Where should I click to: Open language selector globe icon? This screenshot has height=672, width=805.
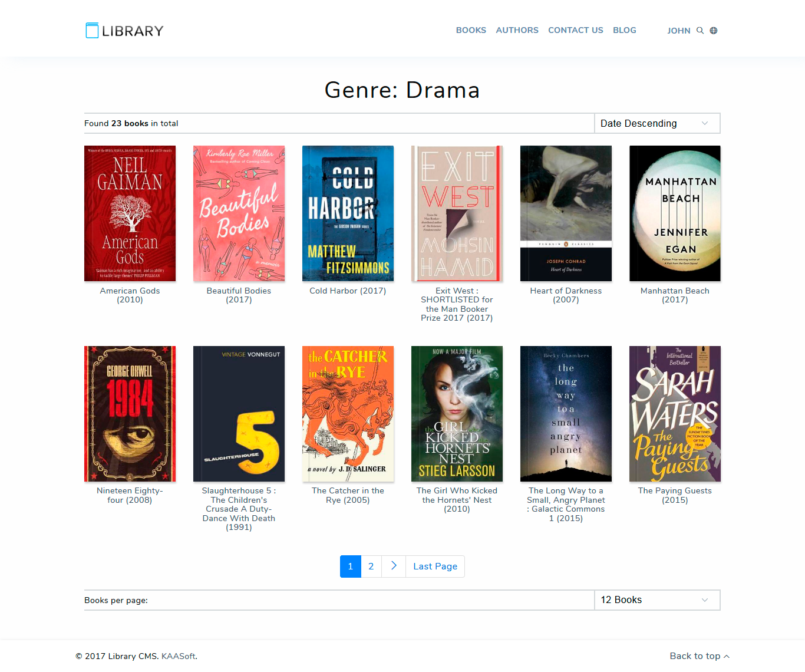coord(714,31)
